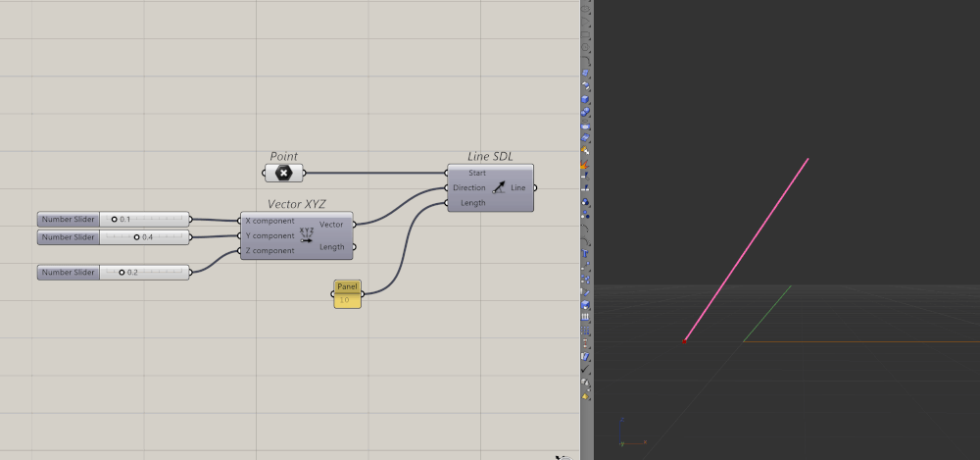Click the Panel value 10
980x460 pixels.
344,300
